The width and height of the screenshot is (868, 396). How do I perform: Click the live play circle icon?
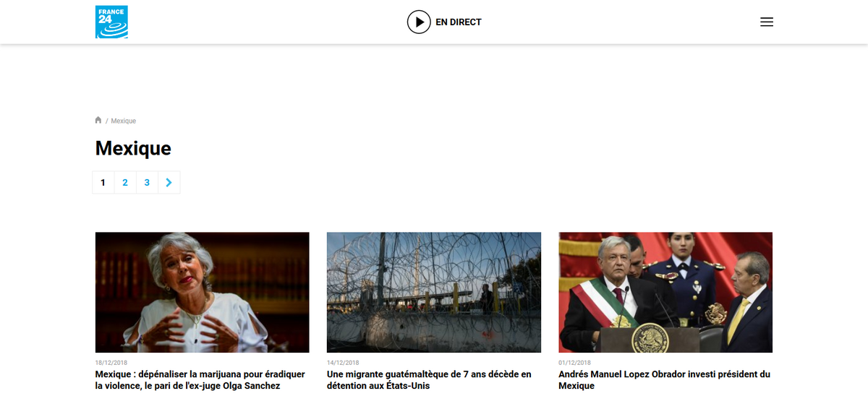[419, 22]
